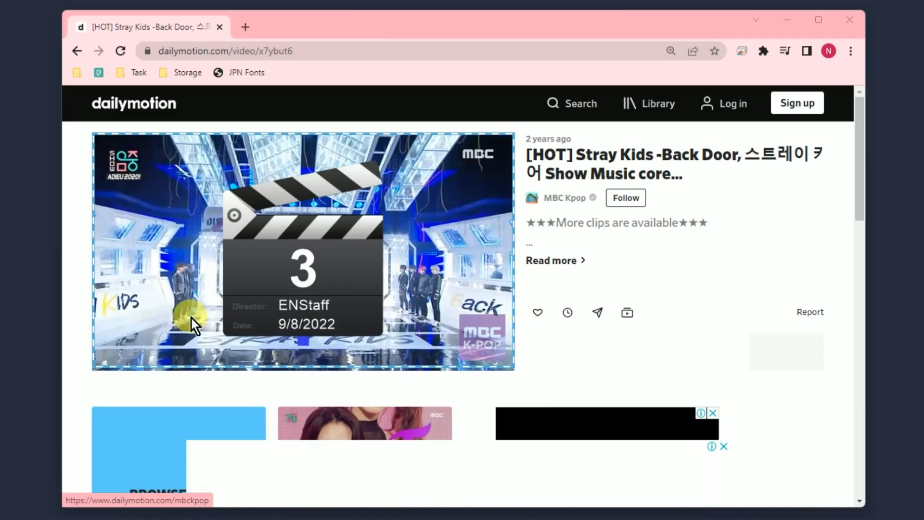
Task: Report this video
Action: coord(810,312)
